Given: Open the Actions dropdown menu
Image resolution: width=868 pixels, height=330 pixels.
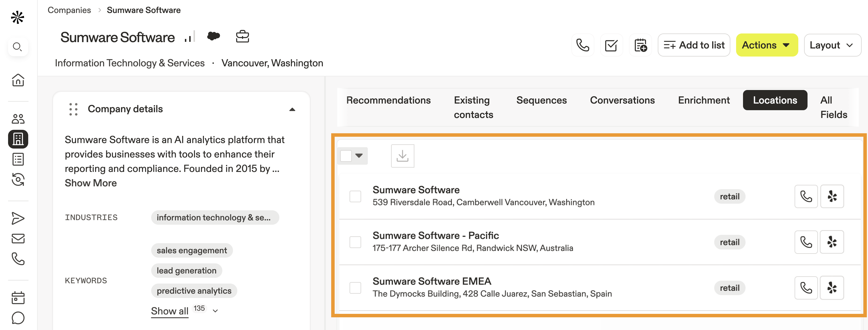Looking at the screenshot, I should click(x=767, y=45).
